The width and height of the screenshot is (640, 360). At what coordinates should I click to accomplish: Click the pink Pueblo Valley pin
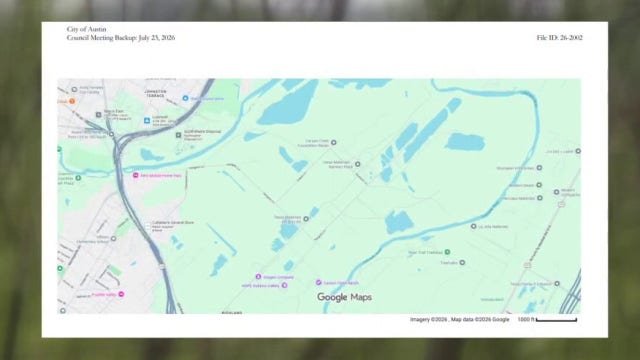pos(121,294)
